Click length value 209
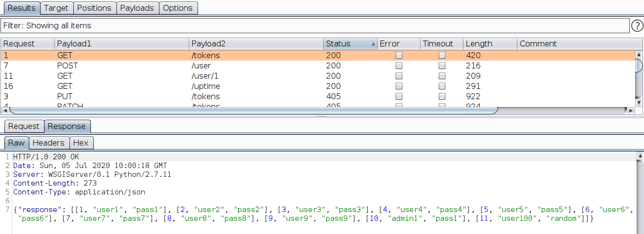644x234 pixels. point(473,76)
